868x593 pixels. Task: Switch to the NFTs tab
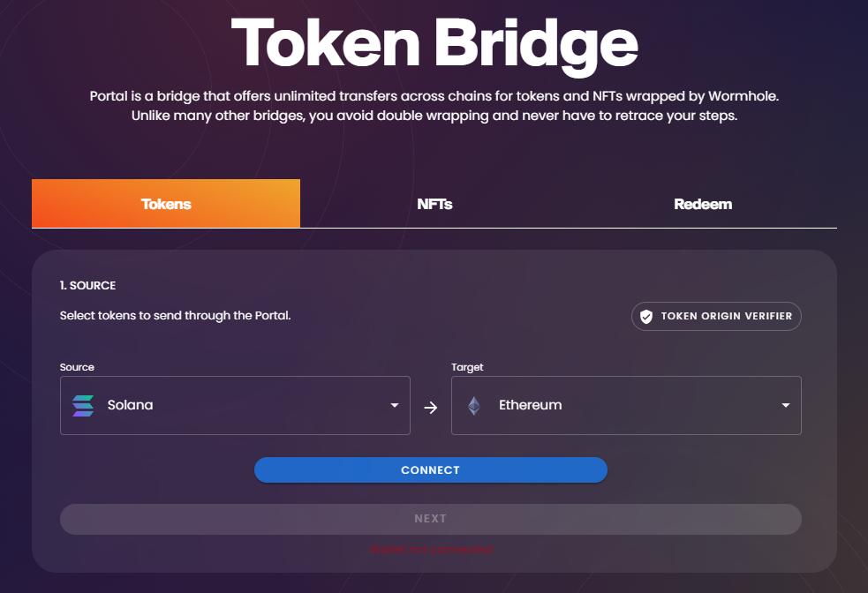434,204
